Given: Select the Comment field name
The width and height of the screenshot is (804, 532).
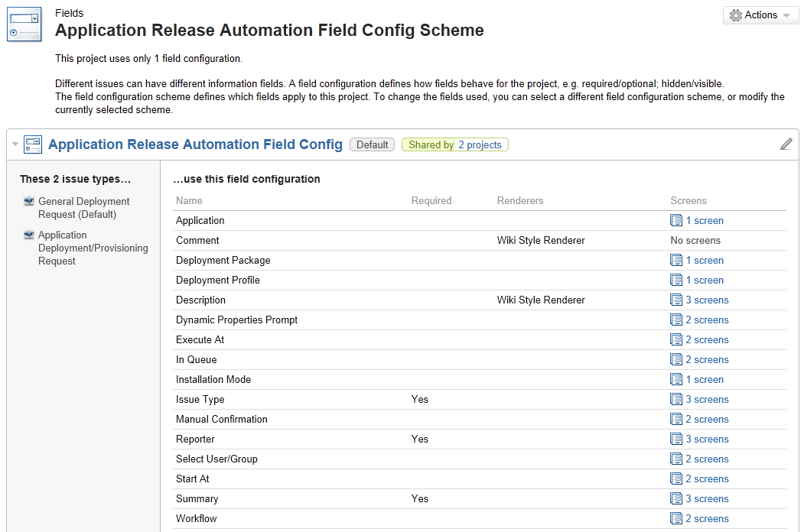Looking at the screenshot, I should click(x=197, y=240).
